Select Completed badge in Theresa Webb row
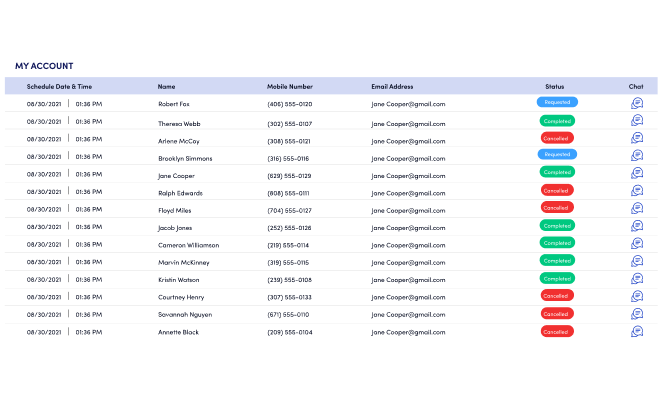662x402 pixels. tap(557, 121)
